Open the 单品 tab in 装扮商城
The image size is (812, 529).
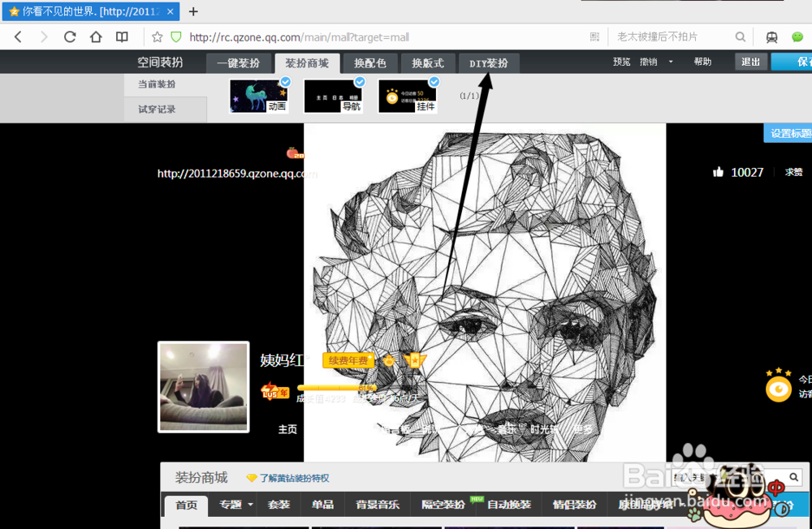tap(322, 504)
